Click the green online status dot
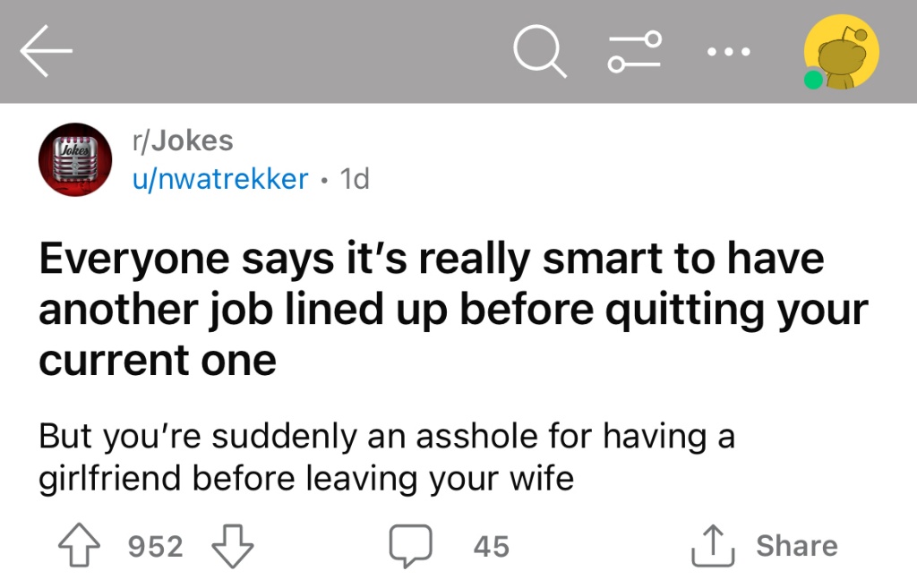The image size is (917, 588). click(813, 80)
